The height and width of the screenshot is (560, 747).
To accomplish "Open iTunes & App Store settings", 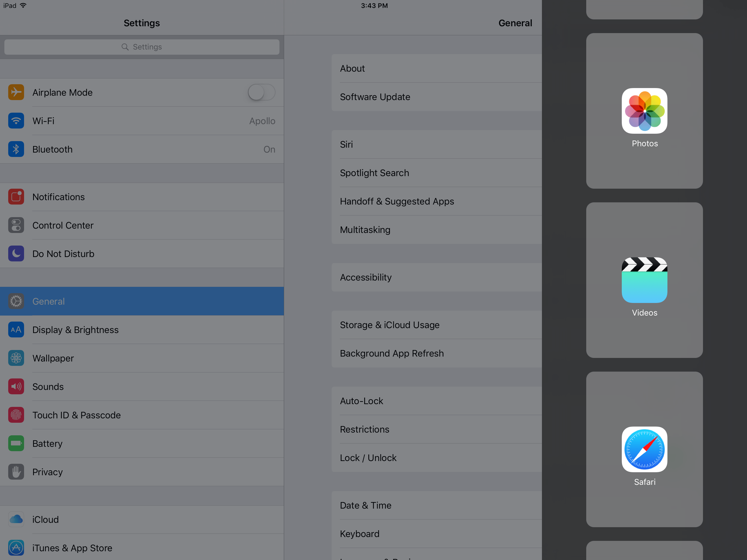I will pyautogui.click(x=72, y=548).
